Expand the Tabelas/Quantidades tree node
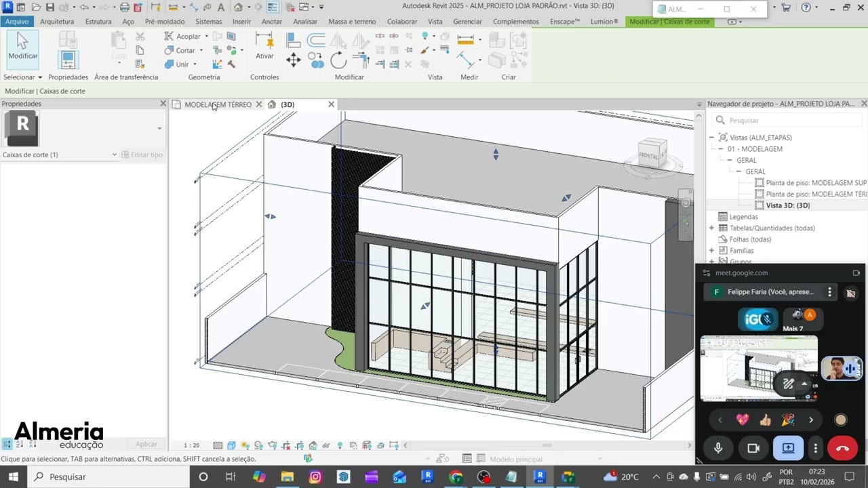Screen dimensions: 868x488 pos(711,228)
